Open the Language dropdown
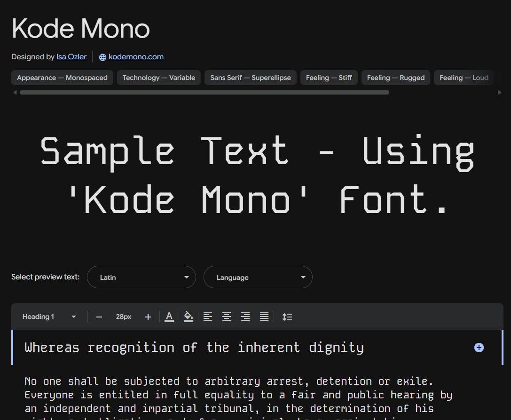Viewport: 511px width, 420px height. 258,277
